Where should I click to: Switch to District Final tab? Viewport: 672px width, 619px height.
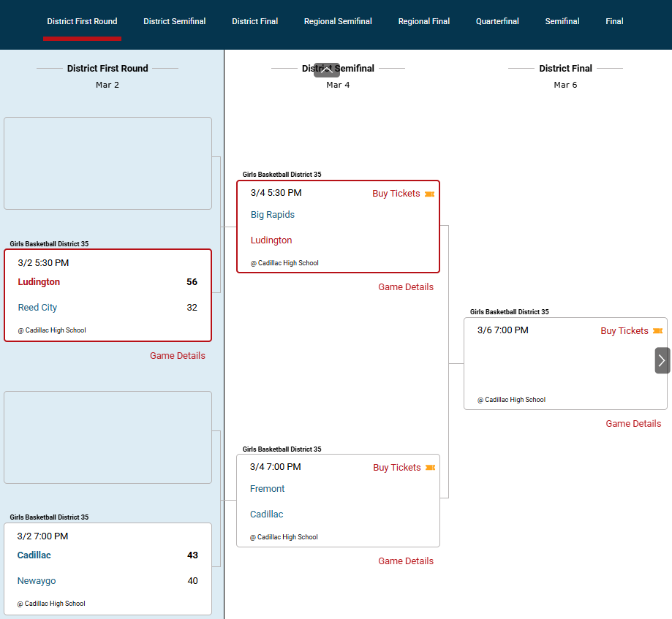coord(254,21)
